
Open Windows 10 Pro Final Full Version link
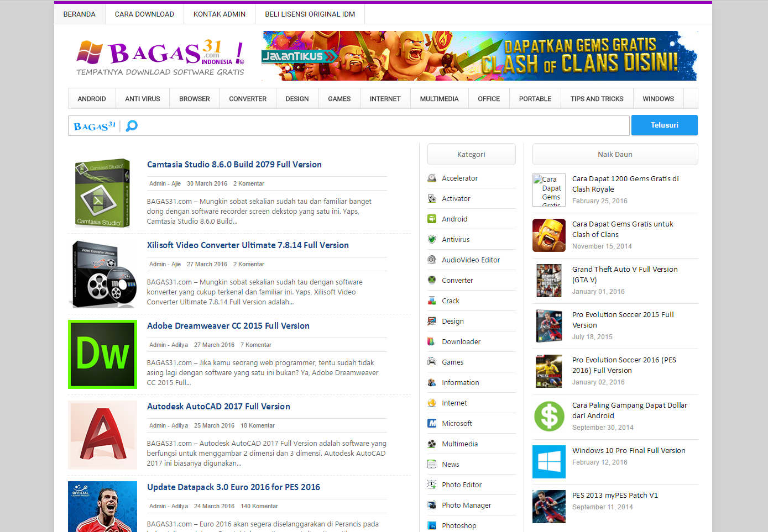(x=629, y=451)
